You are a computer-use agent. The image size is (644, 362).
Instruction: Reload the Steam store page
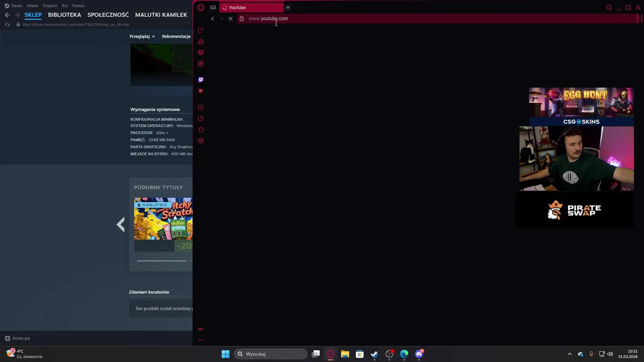(x=7, y=25)
